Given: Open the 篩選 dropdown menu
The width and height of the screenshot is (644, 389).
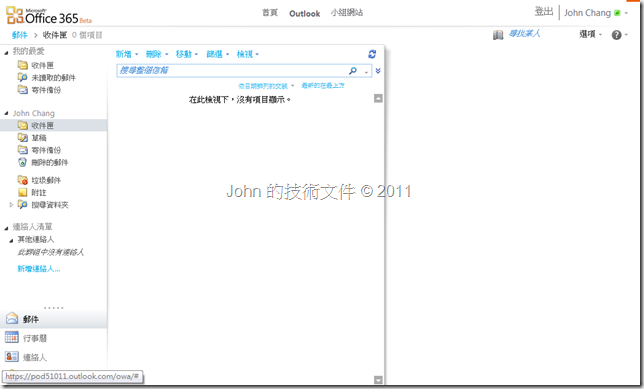Looking at the screenshot, I should (x=218, y=54).
